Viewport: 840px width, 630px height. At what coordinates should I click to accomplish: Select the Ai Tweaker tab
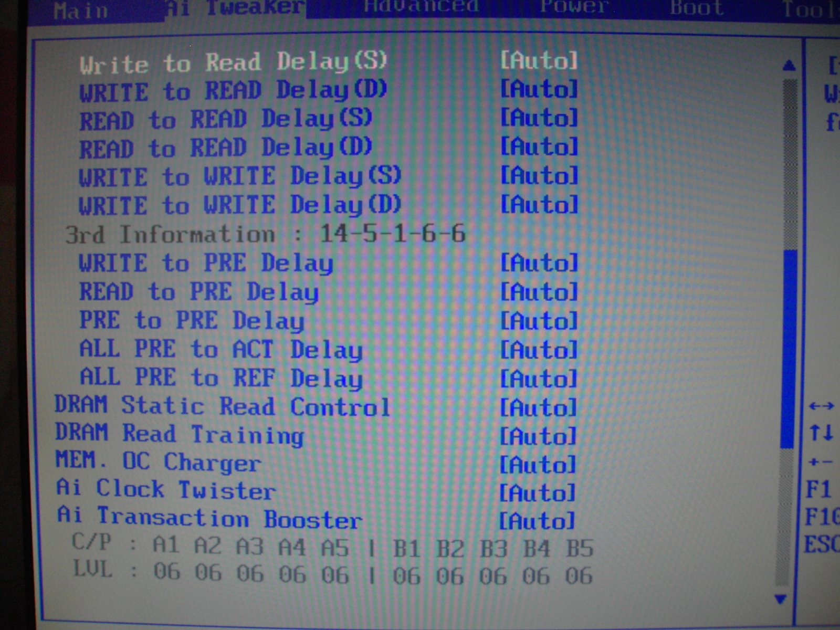pos(235,8)
